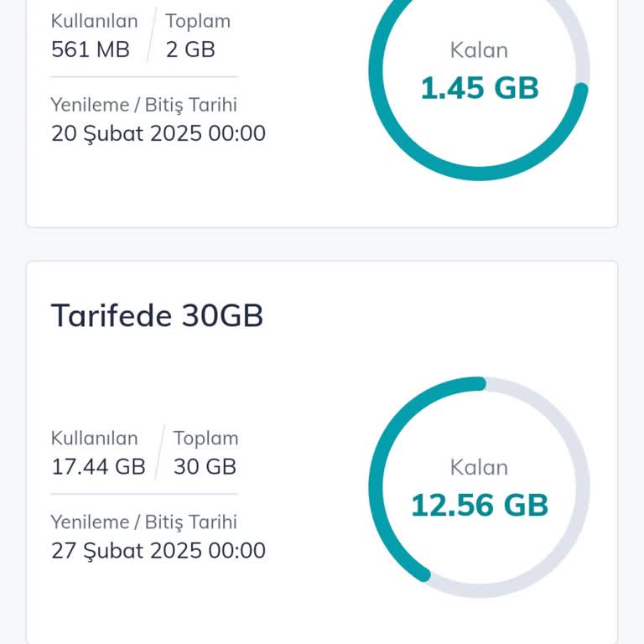The image size is (644, 644).
Task: Tap the 12.56 GB remaining data value
Action: pos(479,505)
